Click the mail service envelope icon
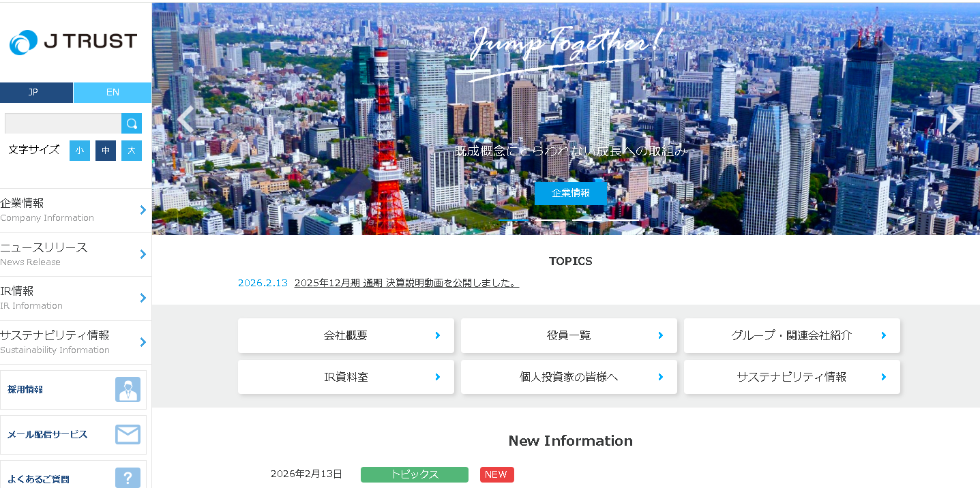980x488 pixels. point(128,435)
